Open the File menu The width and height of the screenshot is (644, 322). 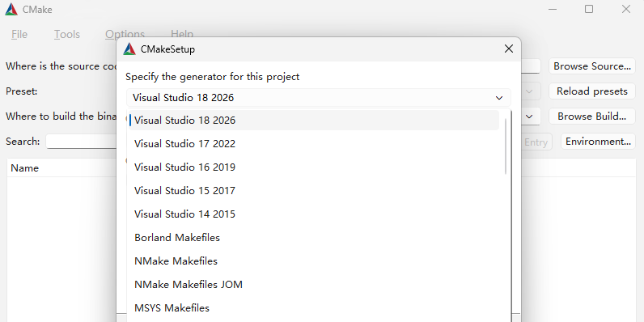(x=19, y=34)
